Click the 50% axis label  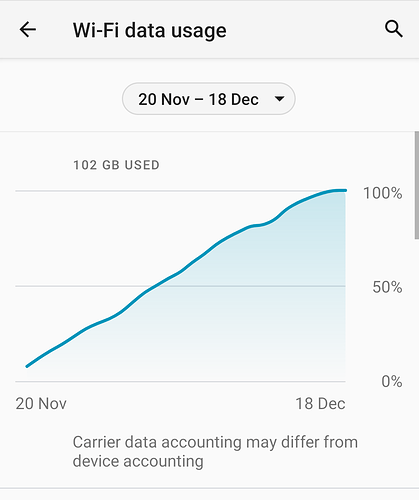point(387,287)
